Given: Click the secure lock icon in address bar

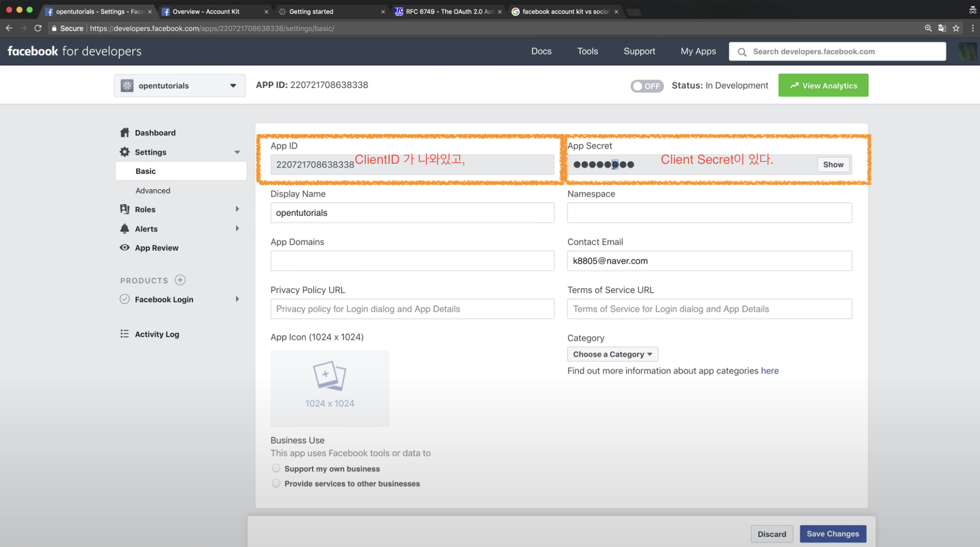Looking at the screenshot, I should point(54,28).
